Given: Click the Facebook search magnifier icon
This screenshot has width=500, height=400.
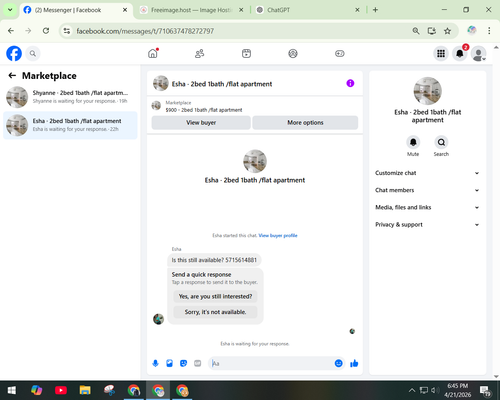Looking at the screenshot, I should pyautogui.click(x=33, y=53).
